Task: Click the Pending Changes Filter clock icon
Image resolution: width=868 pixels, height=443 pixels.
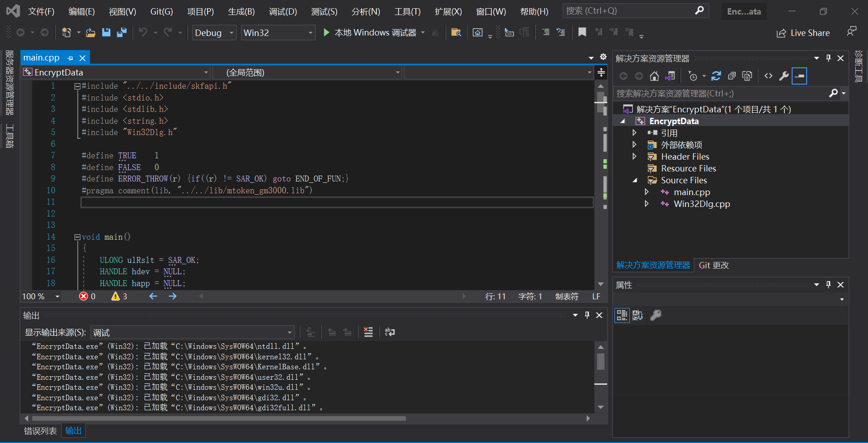Action: tap(693, 76)
